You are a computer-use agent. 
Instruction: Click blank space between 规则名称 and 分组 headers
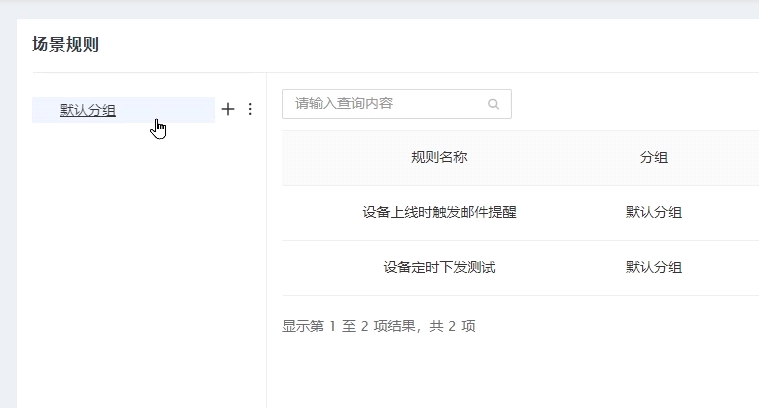pyautogui.click(x=550, y=157)
